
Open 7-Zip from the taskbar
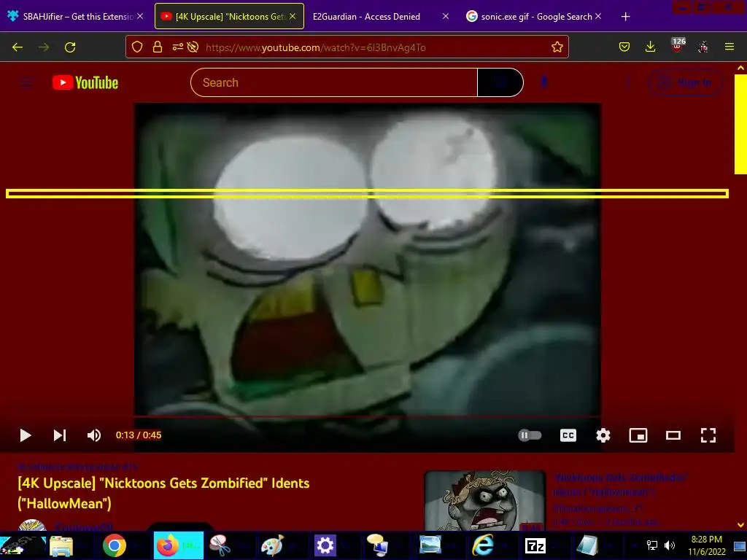[x=535, y=545]
